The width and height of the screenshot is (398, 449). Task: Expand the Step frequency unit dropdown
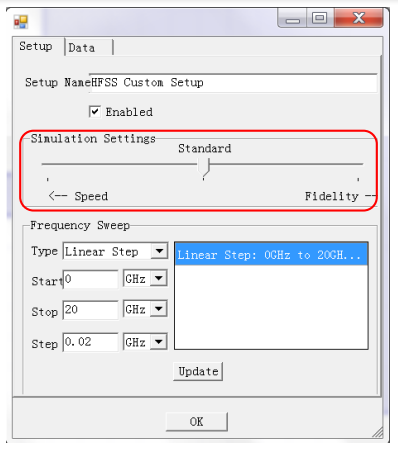(159, 342)
